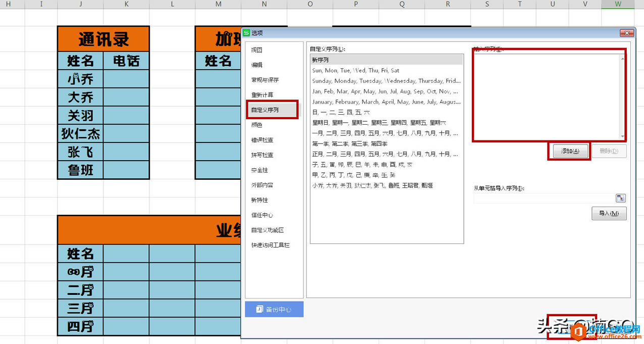644x344 pixels.
Task: Close the 选项 options dialog
Action: [x=627, y=33]
